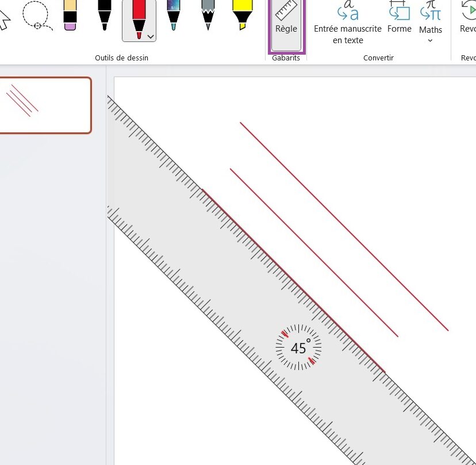Click the ink replay button

[468, 18]
